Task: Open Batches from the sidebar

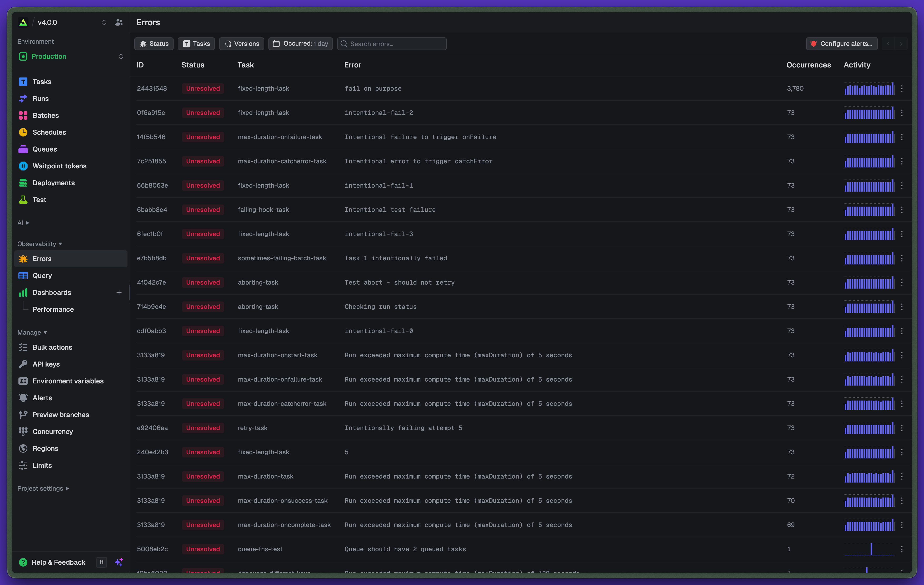Action: [x=71, y=115]
